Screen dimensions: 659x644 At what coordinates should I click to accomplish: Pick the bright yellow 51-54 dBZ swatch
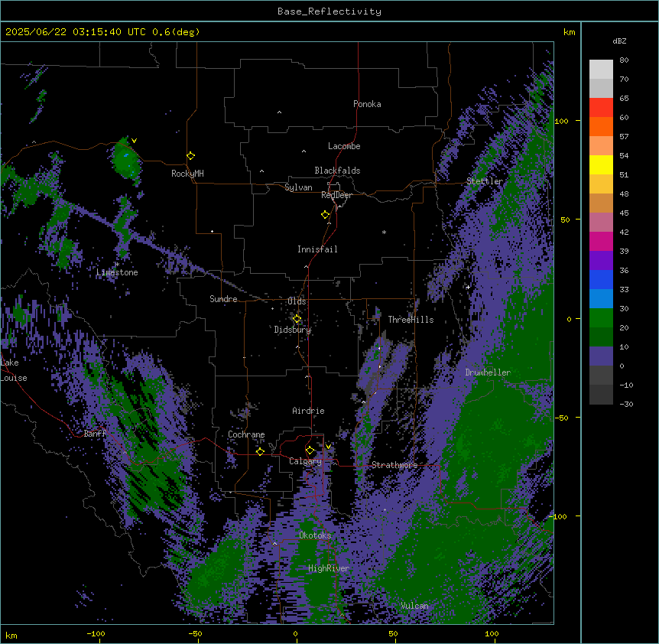point(601,164)
